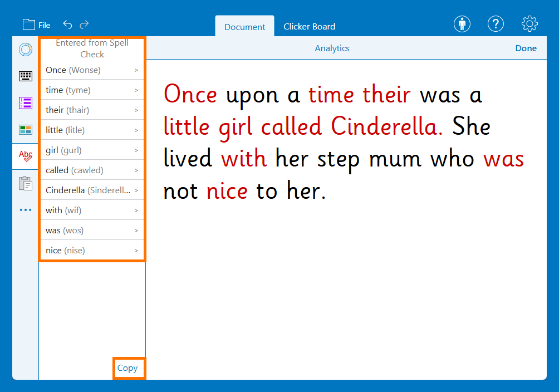Screen dimensions: 559x392
Task: Select the 'time (tyme)' list entry
Action: point(92,90)
